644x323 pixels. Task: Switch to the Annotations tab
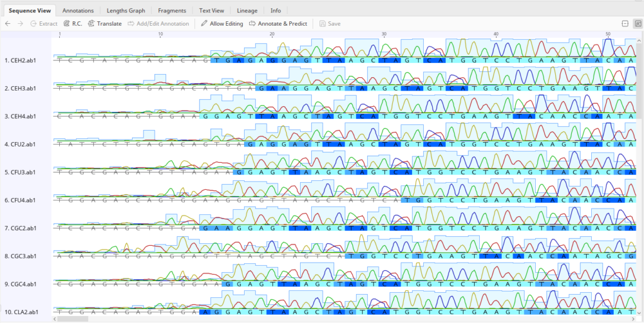(x=78, y=11)
